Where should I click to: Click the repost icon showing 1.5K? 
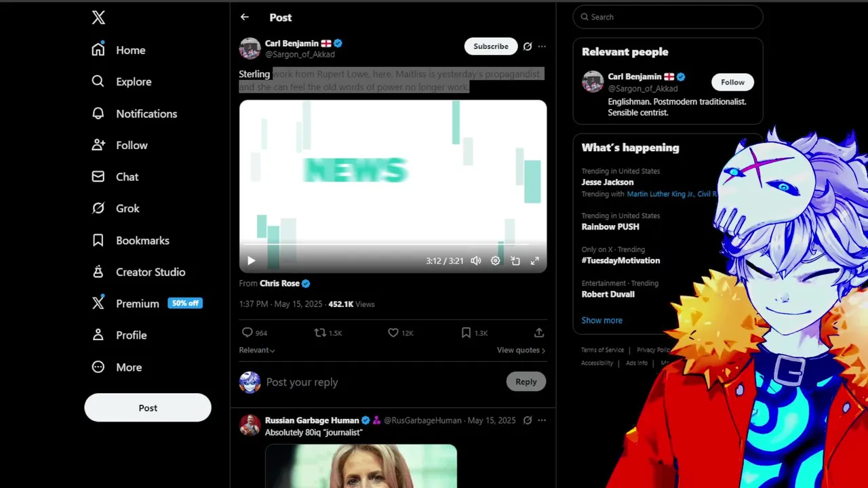320,333
